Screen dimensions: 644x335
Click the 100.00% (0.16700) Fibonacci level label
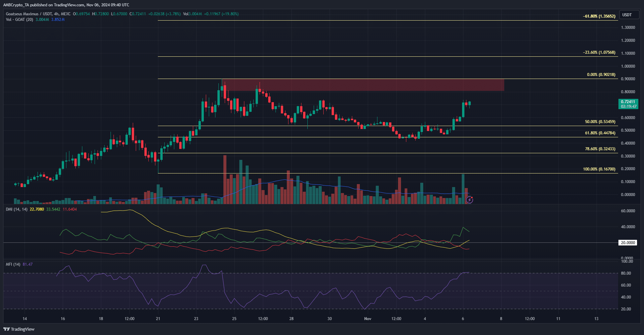[x=599, y=169]
